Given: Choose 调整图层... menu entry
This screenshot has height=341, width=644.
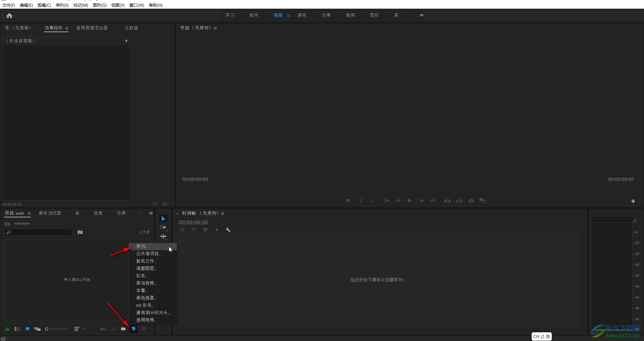Looking at the screenshot, I should pyautogui.click(x=153, y=268).
